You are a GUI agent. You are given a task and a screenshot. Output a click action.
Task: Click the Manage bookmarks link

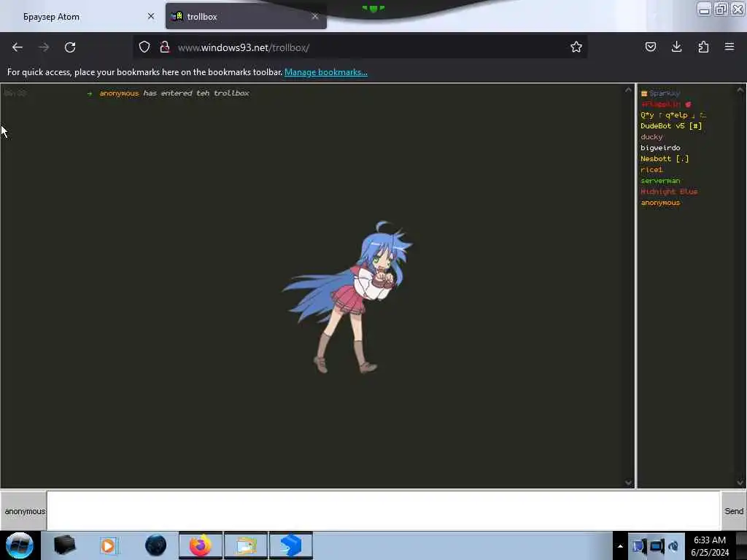click(326, 72)
